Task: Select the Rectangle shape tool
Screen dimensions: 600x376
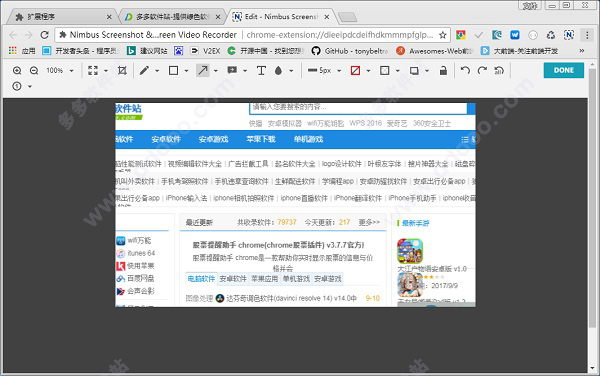Action: (173, 70)
